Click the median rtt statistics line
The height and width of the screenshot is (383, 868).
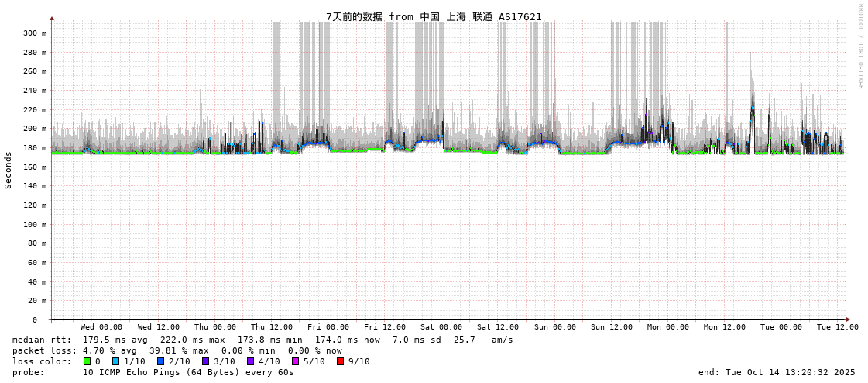coord(262,340)
